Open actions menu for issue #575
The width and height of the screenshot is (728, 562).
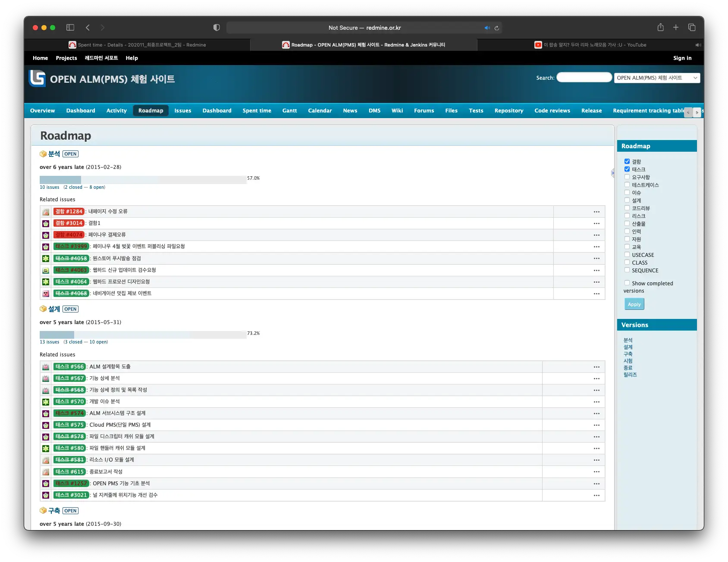point(596,425)
